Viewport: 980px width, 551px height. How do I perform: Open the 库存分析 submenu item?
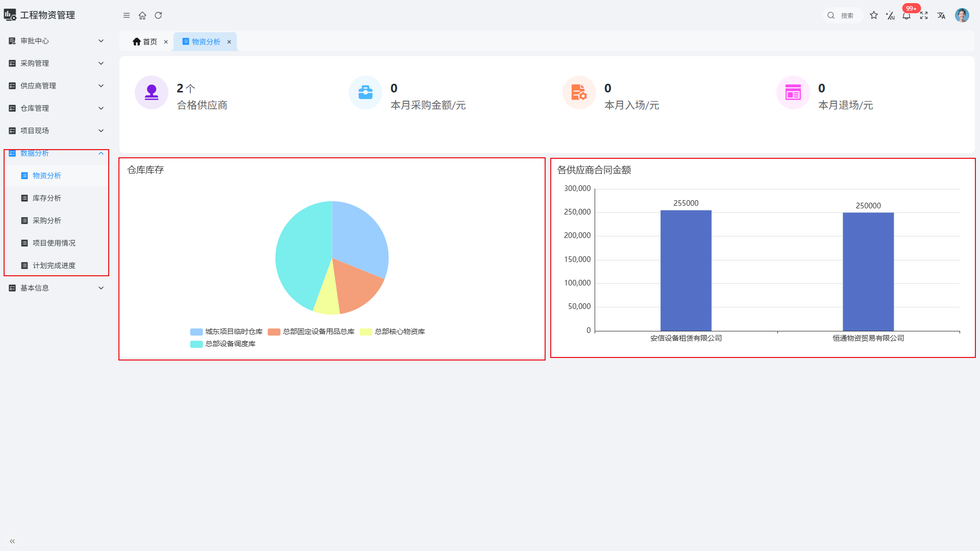click(x=47, y=198)
